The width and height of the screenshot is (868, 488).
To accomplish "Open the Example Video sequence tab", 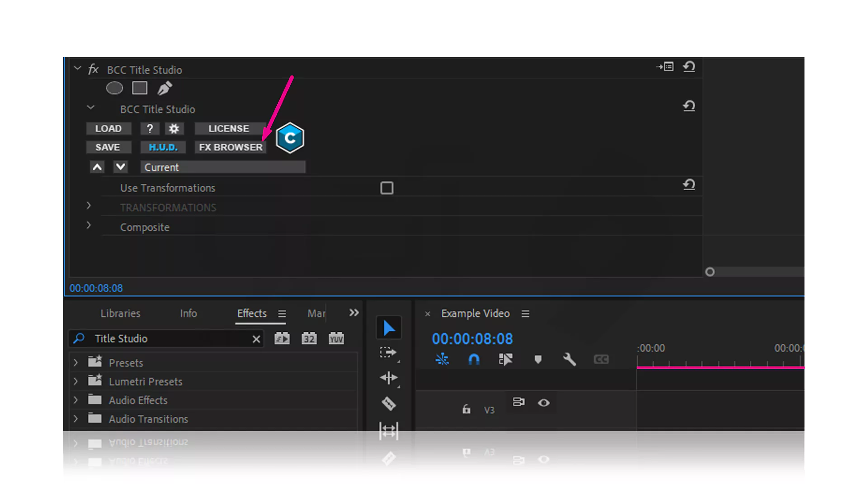I will [476, 313].
